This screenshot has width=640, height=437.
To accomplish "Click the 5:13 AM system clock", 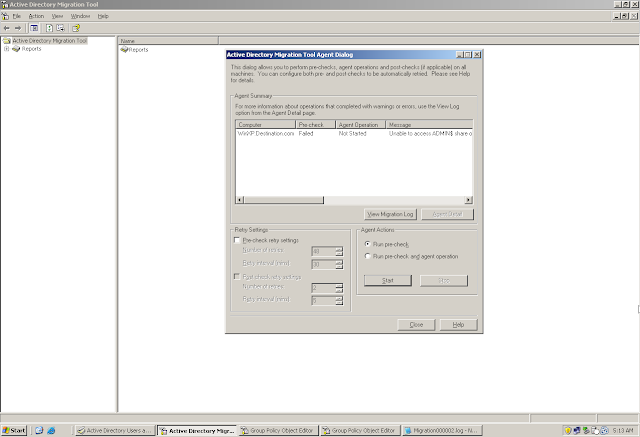I will pos(623,430).
